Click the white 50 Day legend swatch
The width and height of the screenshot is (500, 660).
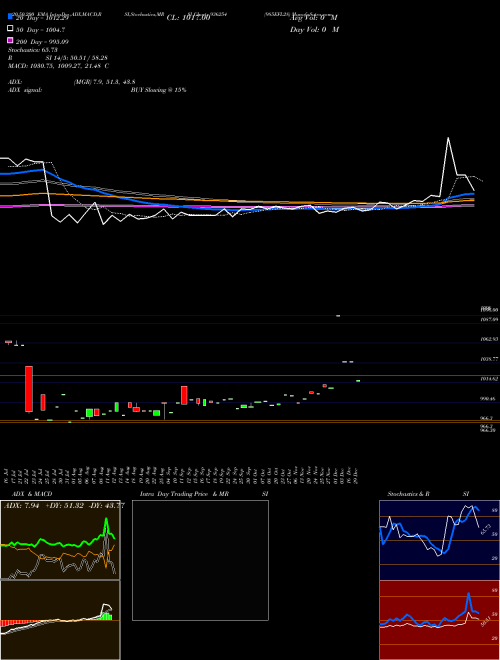pos(11,28)
